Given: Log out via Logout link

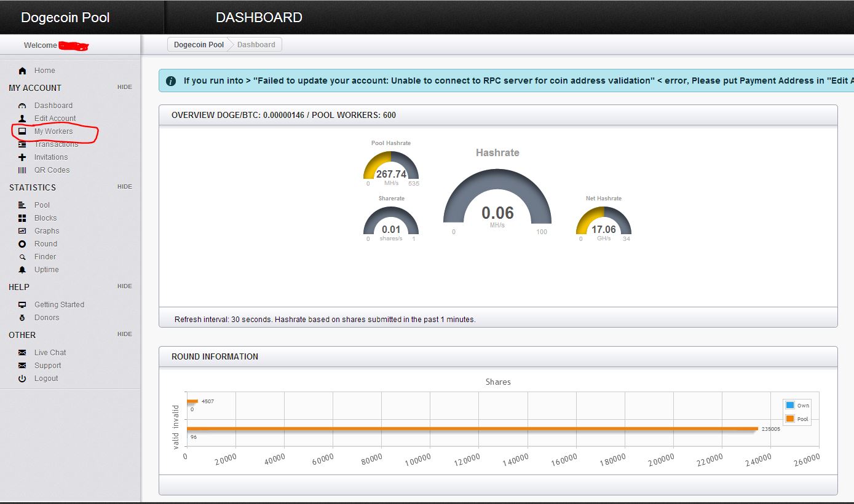Looking at the screenshot, I should point(46,379).
